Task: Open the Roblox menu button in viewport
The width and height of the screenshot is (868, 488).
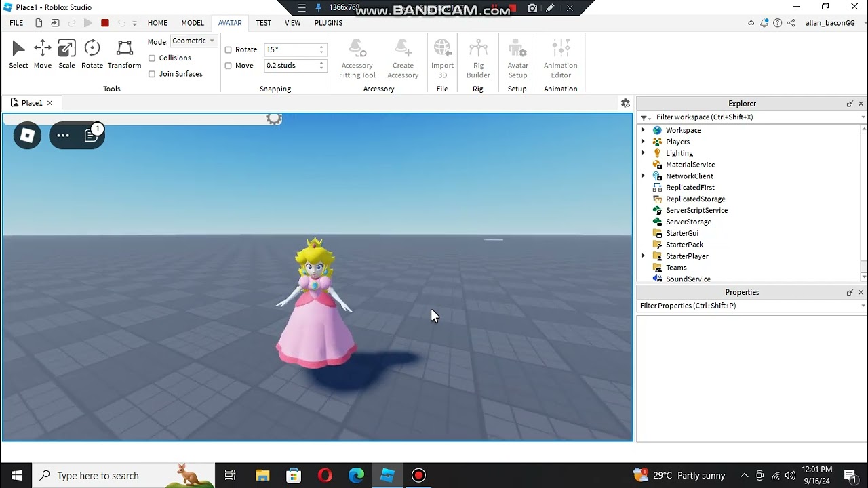Action: [x=28, y=136]
